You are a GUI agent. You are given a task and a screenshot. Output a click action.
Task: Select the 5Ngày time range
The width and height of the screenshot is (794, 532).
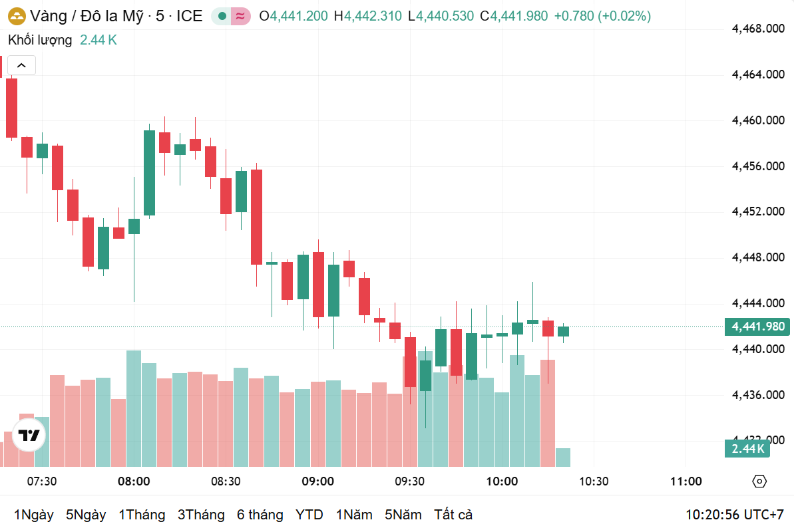pyautogui.click(x=86, y=515)
